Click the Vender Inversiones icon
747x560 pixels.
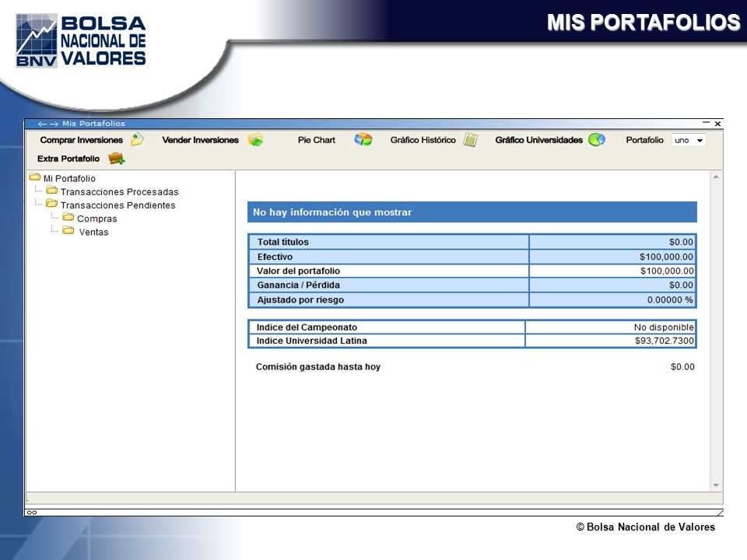point(255,139)
